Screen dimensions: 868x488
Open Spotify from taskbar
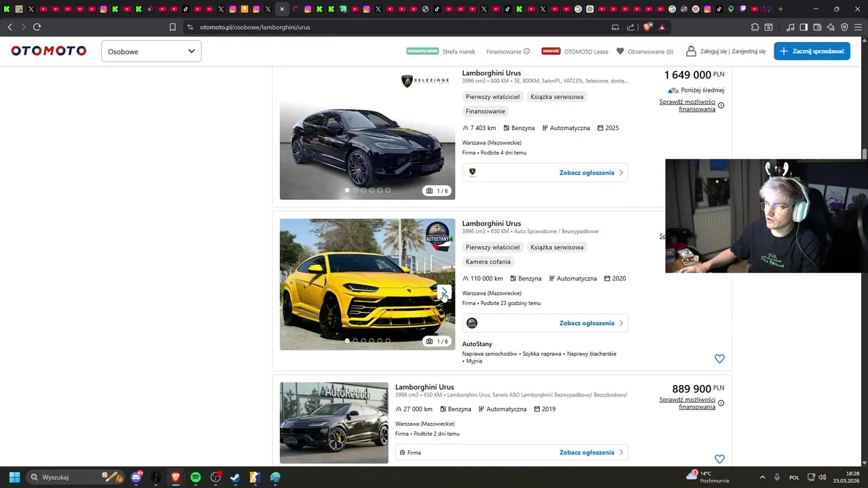[195, 477]
